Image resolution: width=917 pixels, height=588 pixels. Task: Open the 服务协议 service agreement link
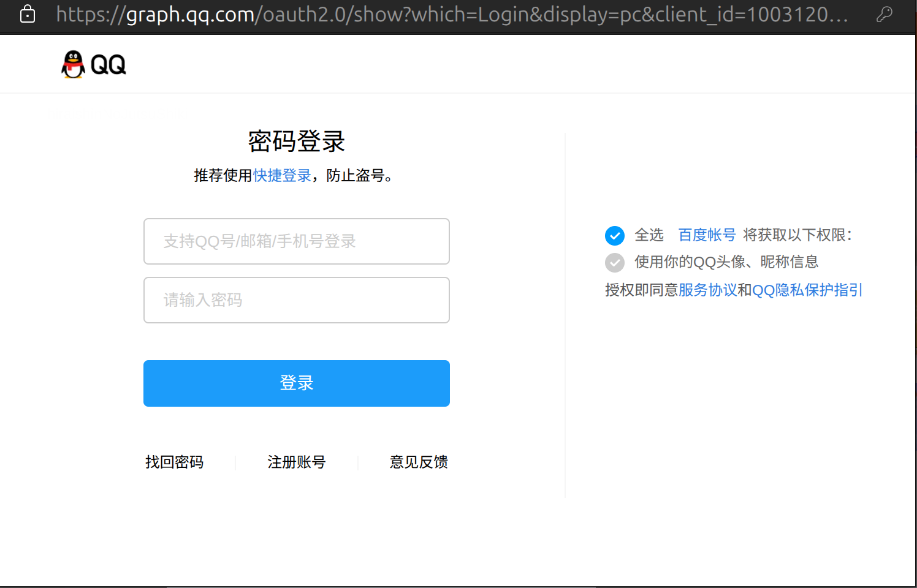pyautogui.click(x=707, y=290)
